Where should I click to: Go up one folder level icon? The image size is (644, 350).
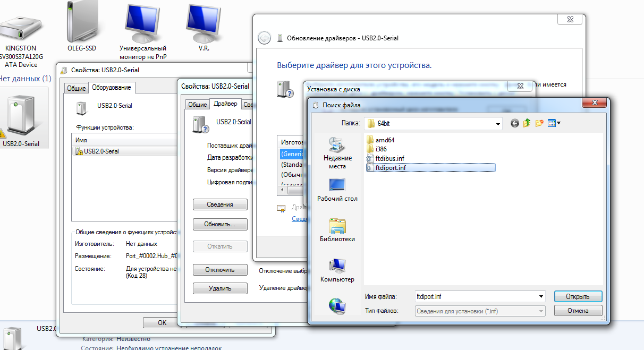527,123
